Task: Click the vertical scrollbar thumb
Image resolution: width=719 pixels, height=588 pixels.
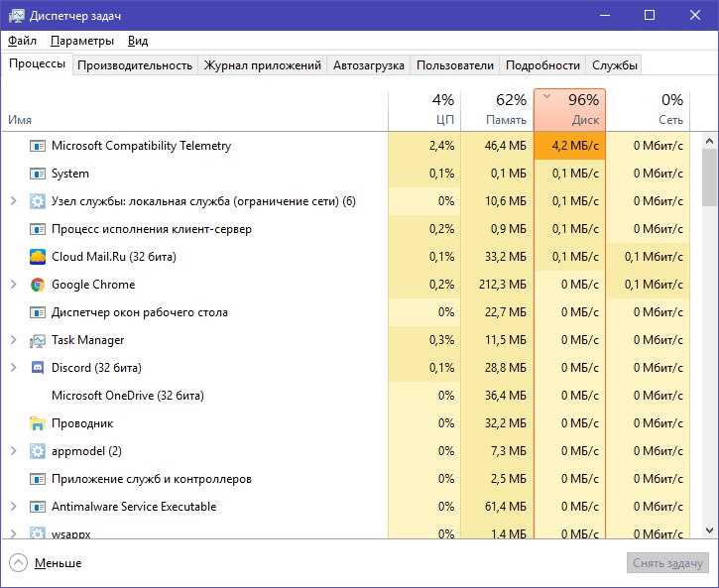Action: [709, 177]
